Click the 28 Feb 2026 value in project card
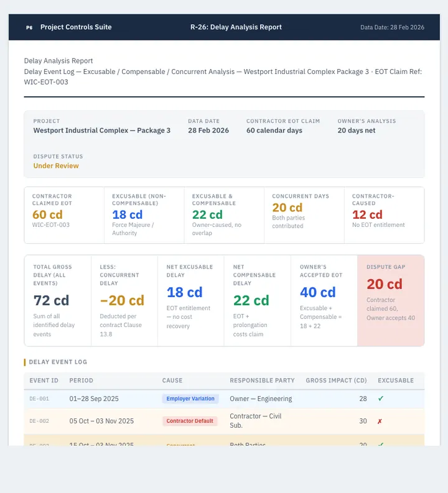448x493 pixels. click(x=208, y=131)
